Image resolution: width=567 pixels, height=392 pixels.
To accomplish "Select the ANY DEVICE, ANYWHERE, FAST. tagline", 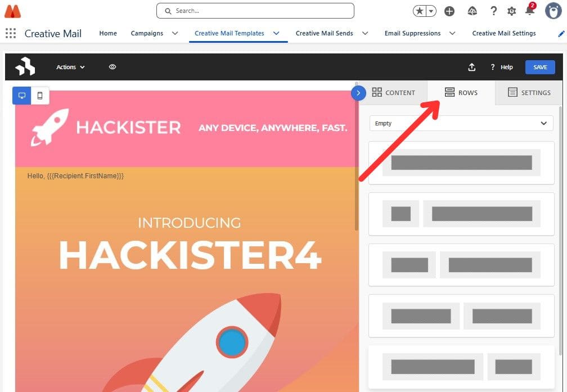I will click(273, 128).
